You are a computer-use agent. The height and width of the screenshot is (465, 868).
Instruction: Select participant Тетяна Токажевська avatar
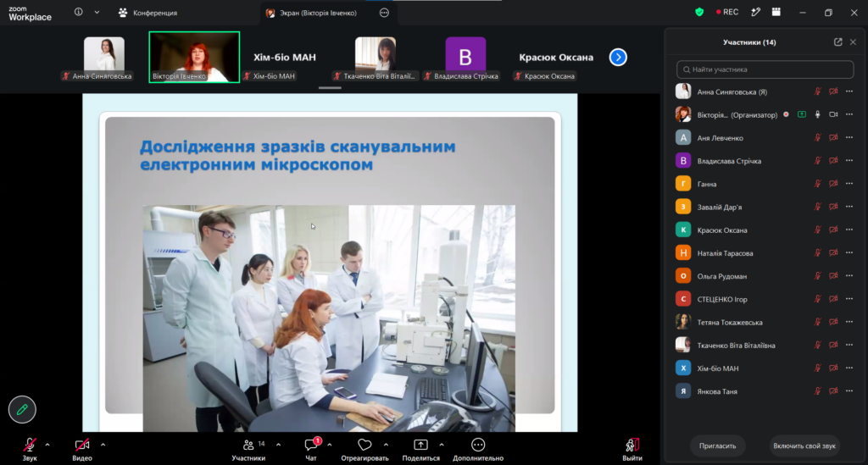pyautogui.click(x=683, y=322)
